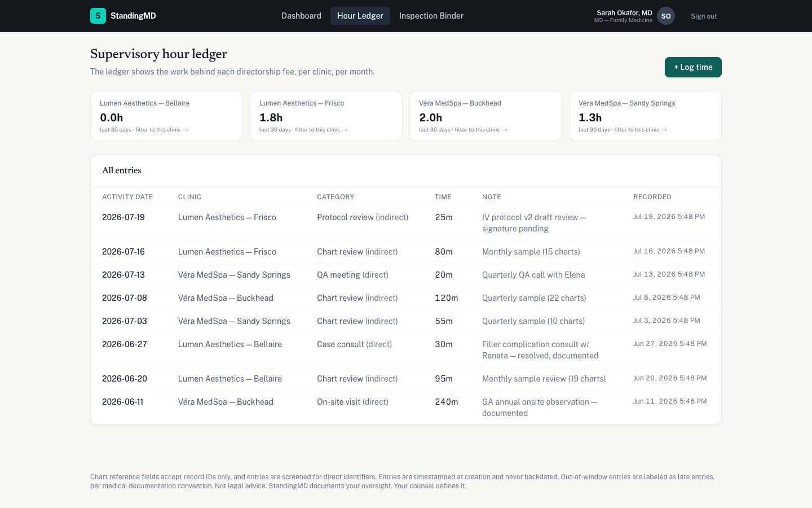Click Protocol review (indirect) category cell
The width and height of the screenshot is (812, 508).
[x=363, y=217]
